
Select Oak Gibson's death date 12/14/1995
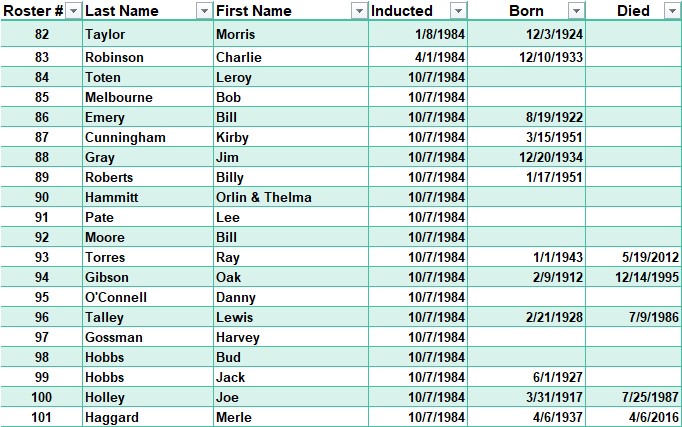pos(634,277)
